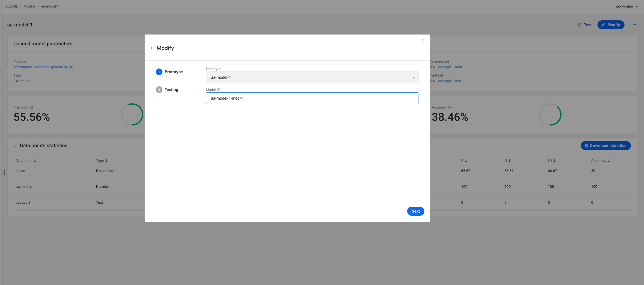Viewport: 644px width, 285px height.
Task: Click the Accuracy circular progress gauge
Action: (x=550, y=114)
